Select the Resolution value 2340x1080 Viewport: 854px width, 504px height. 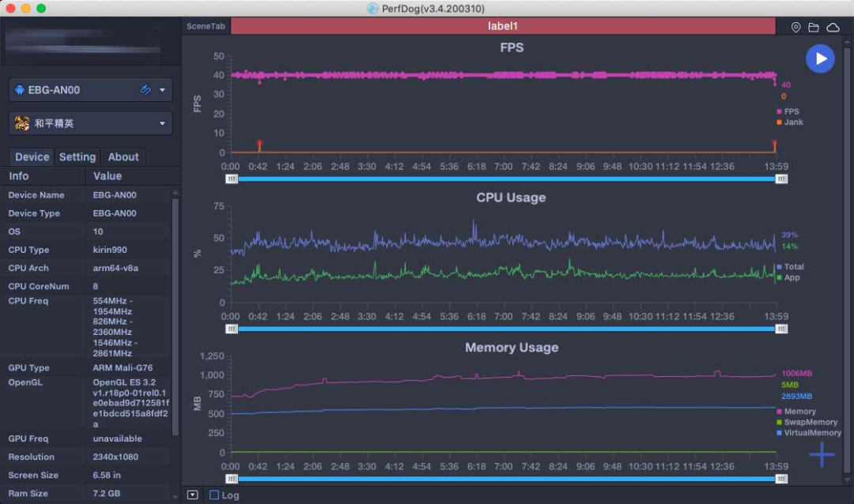115,457
